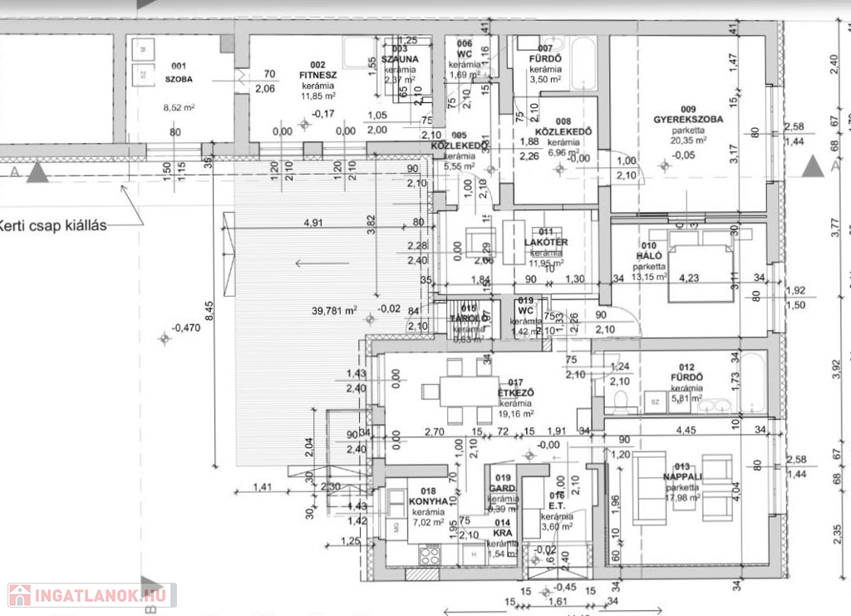Click the -0,470 elevation marker

click(186, 328)
